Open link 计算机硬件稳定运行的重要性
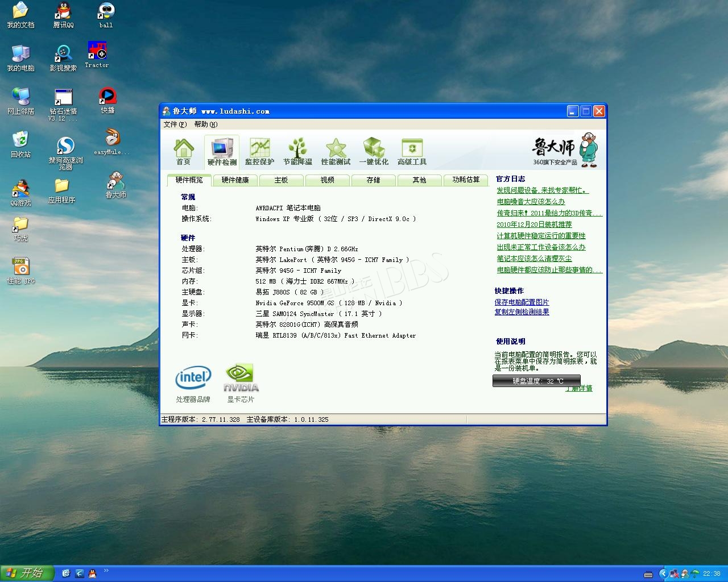The height and width of the screenshot is (582, 728). (541, 236)
